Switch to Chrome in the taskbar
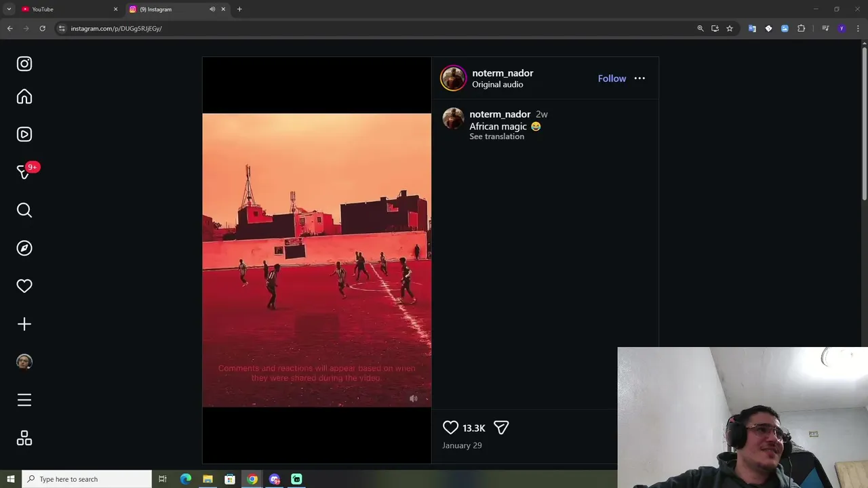This screenshot has width=868, height=488. point(252,479)
